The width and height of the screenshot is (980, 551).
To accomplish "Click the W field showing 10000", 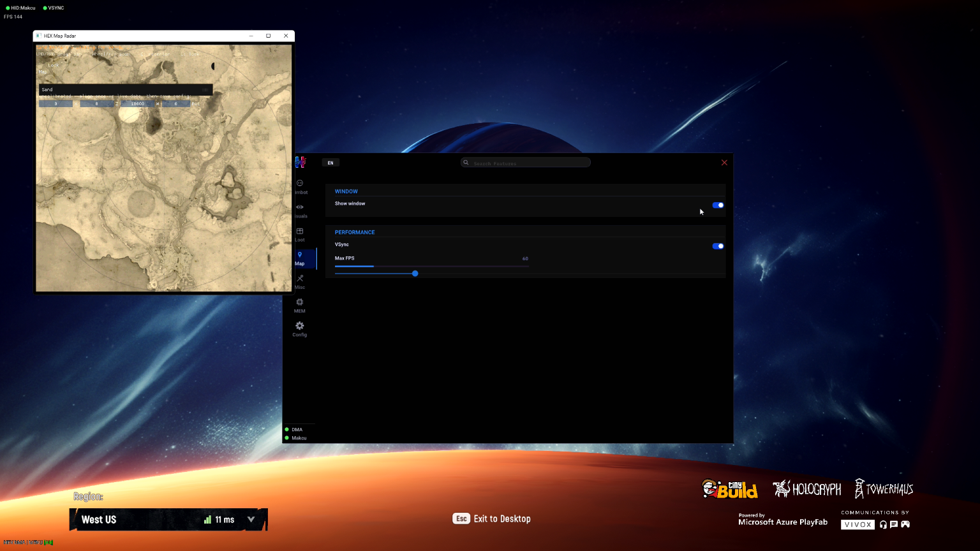I will [137, 104].
